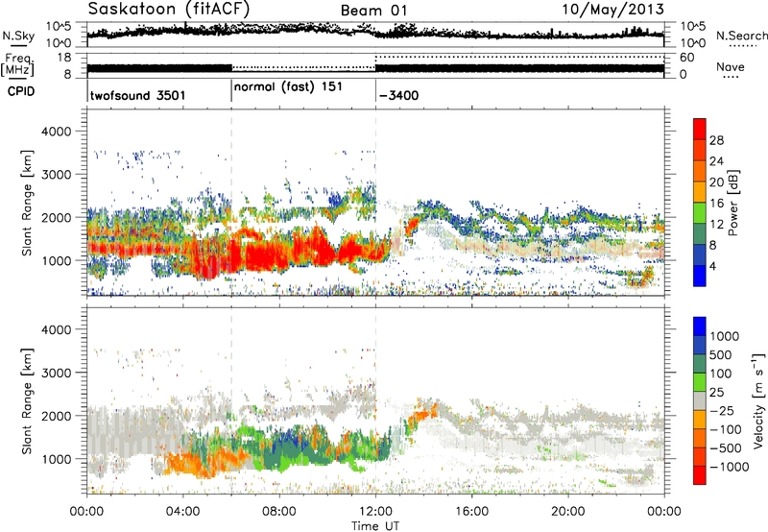The width and height of the screenshot is (768, 532).
Task: Click the grey swatch on the Velocity colorbar
Action: [x=700, y=401]
